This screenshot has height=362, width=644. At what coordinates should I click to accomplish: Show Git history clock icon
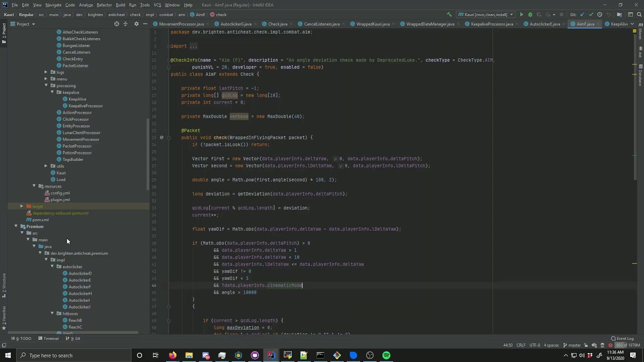click(599, 15)
